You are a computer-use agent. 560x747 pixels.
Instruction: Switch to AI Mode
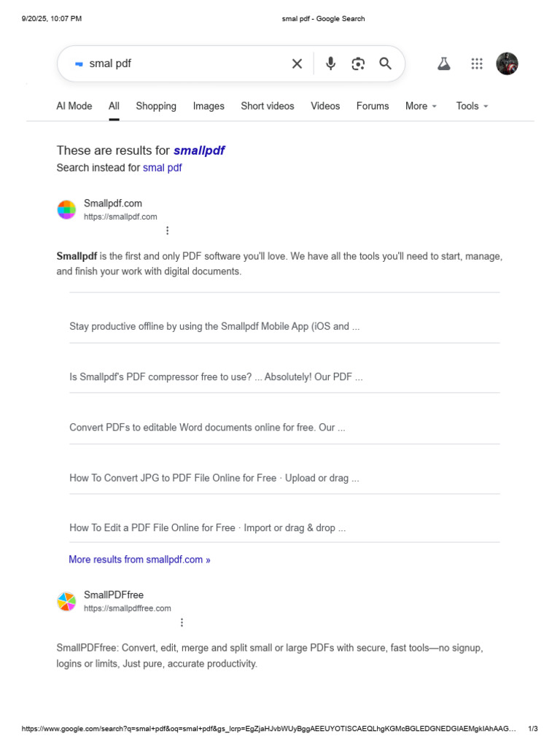(74, 106)
